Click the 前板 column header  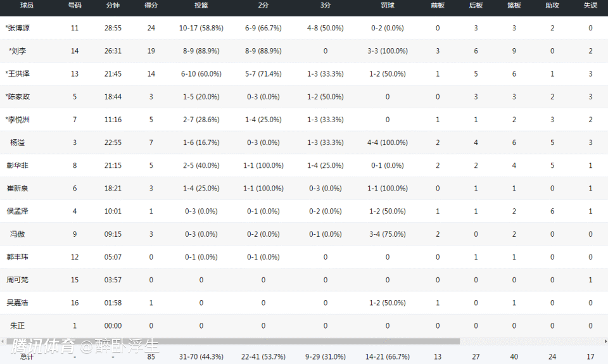point(438,5)
